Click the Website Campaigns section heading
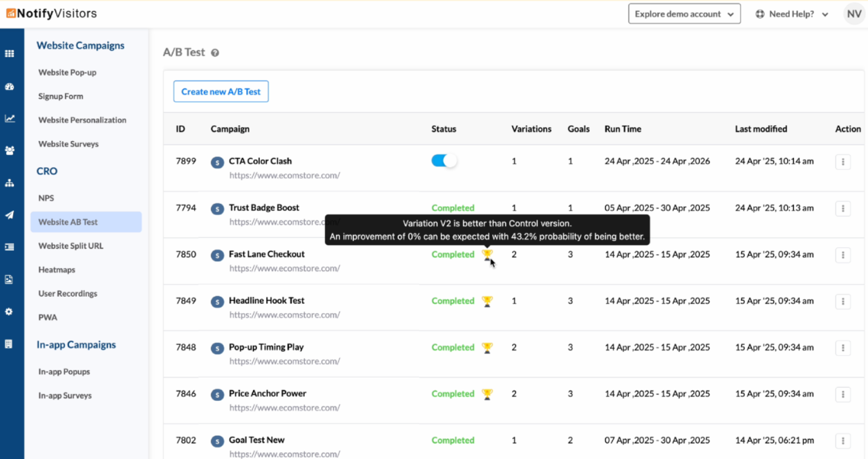Viewport: 868px width, 459px height. click(x=80, y=46)
